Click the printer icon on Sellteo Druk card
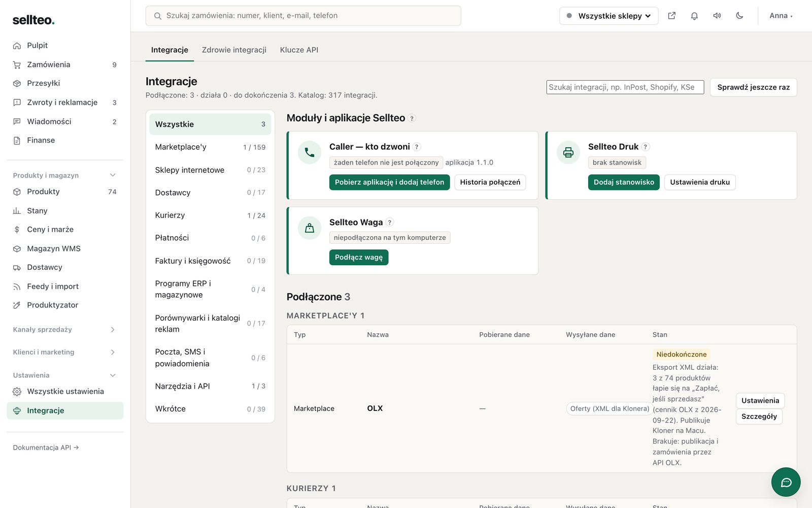 point(568,152)
